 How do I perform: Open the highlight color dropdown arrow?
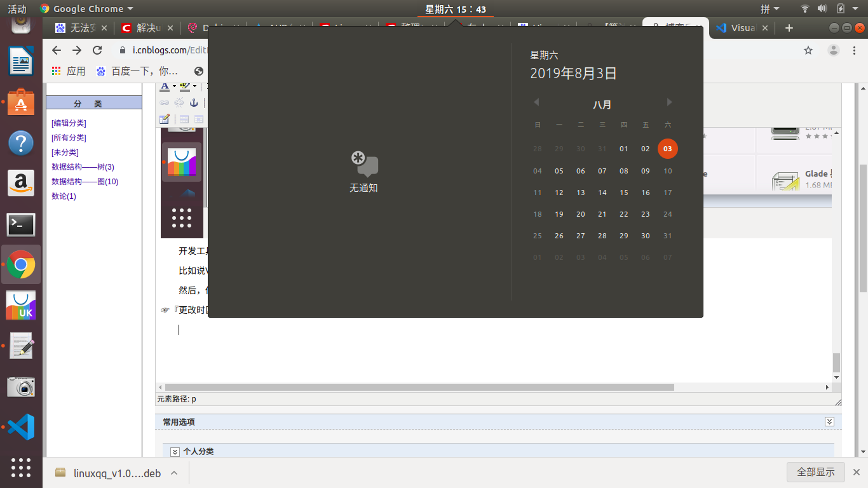pos(194,87)
